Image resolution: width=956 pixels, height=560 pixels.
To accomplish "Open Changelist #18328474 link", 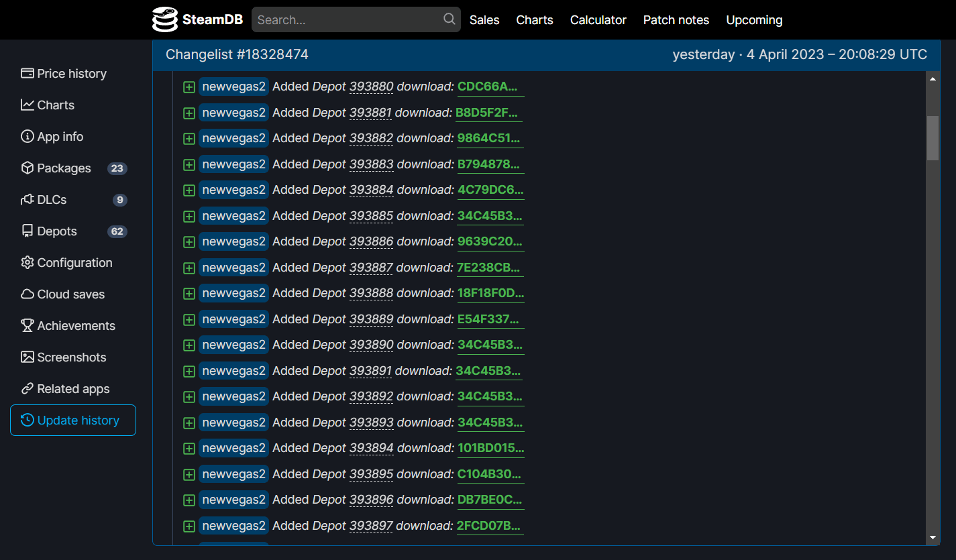I will point(237,54).
